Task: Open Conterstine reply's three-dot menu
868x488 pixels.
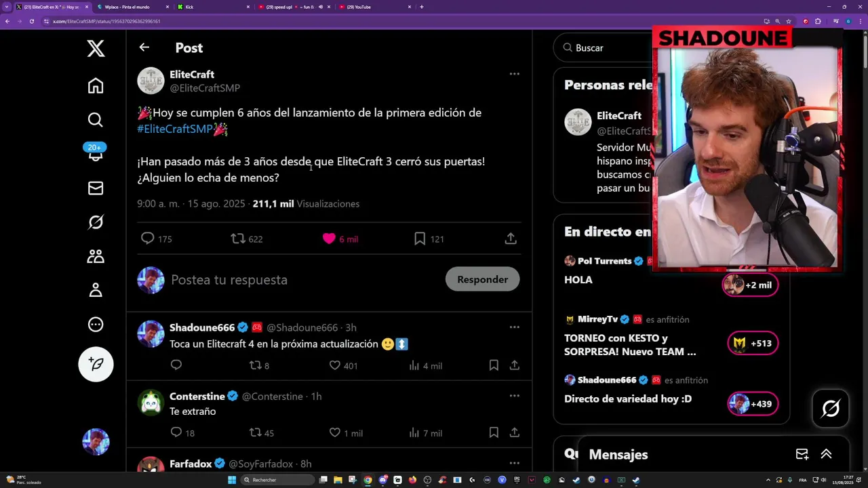Action: (514, 396)
